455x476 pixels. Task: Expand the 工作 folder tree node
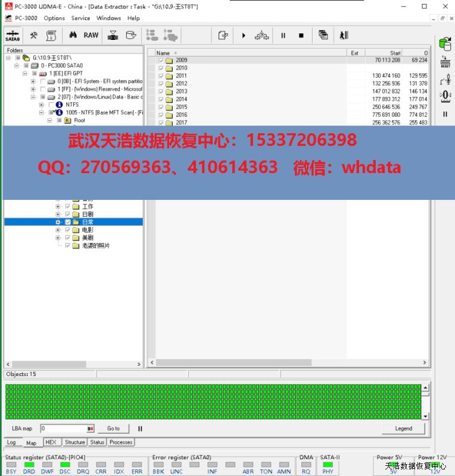coord(58,206)
